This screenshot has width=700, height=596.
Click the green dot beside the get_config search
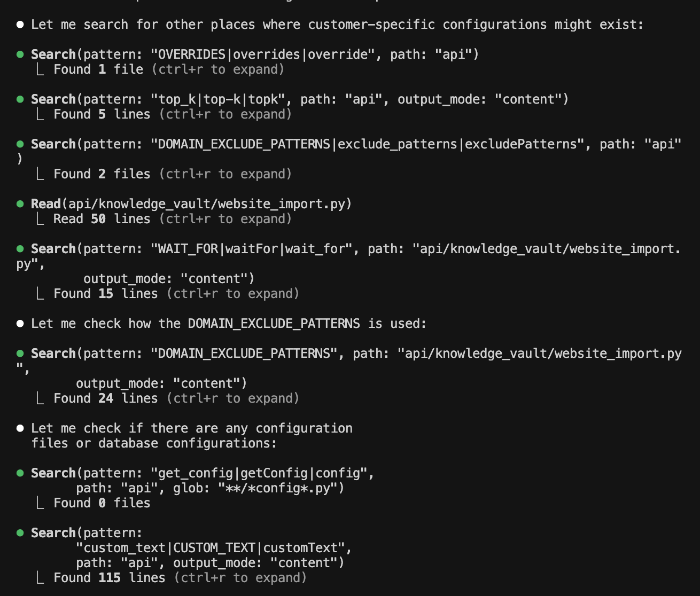point(20,473)
